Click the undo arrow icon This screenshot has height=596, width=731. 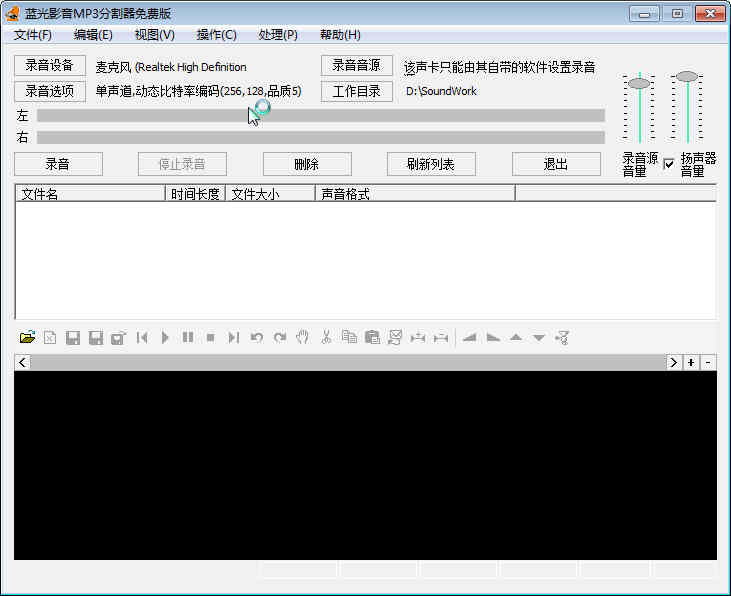(257, 338)
